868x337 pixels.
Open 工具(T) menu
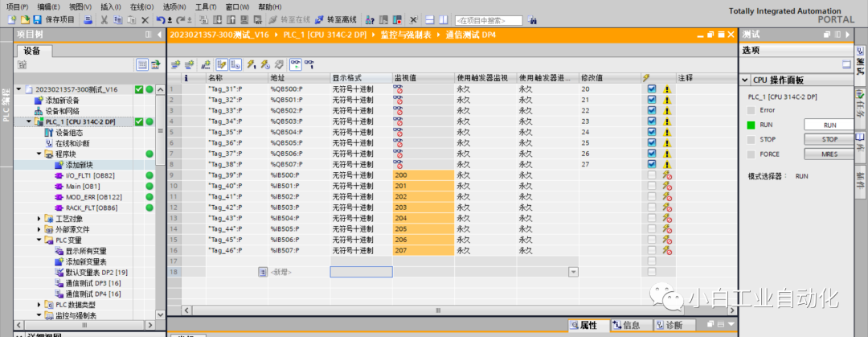206,6
